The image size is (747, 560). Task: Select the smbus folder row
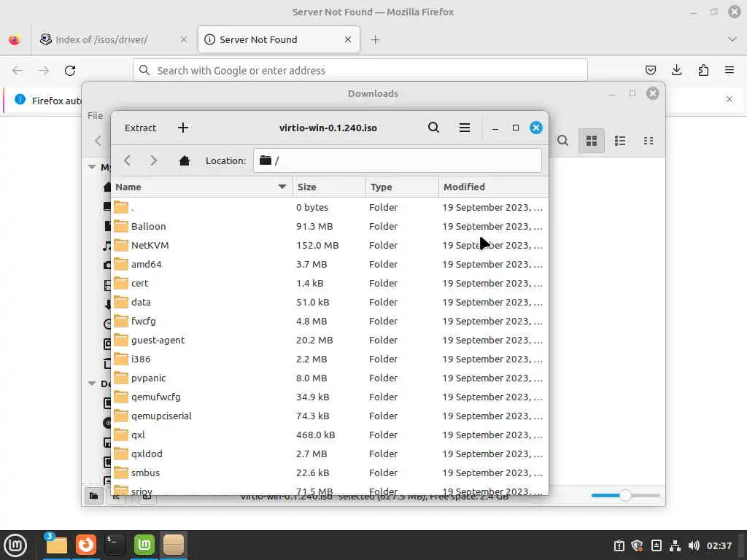click(x=330, y=472)
